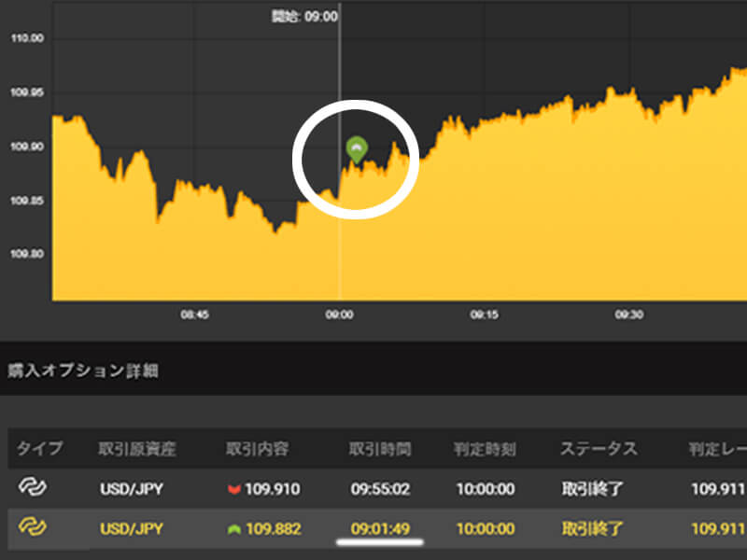This screenshot has height=560, width=747.
Task: Click 取引終了 status in the 09:01:49 row
Action: [x=593, y=529]
